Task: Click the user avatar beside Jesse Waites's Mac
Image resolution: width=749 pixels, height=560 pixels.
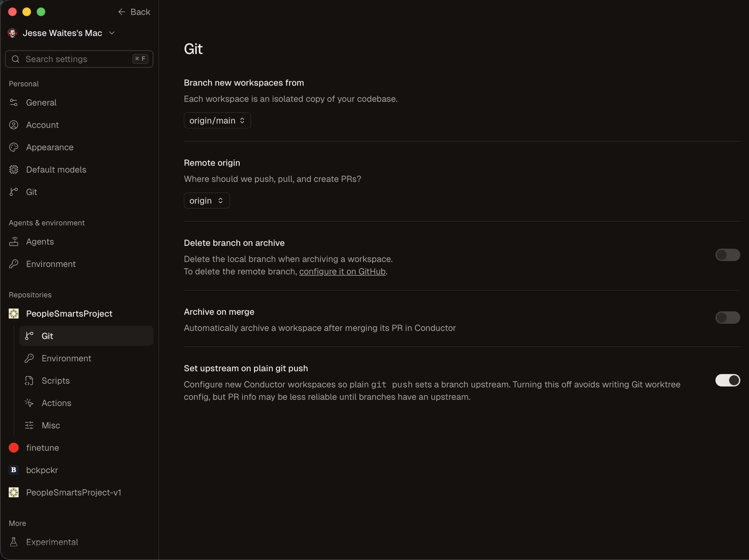Action: coord(12,33)
